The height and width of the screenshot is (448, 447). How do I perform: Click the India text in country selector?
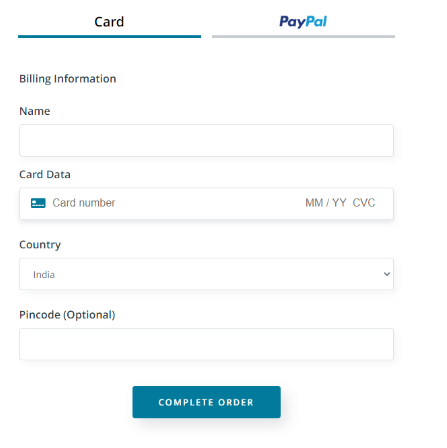pyautogui.click(x=44, y=275)
